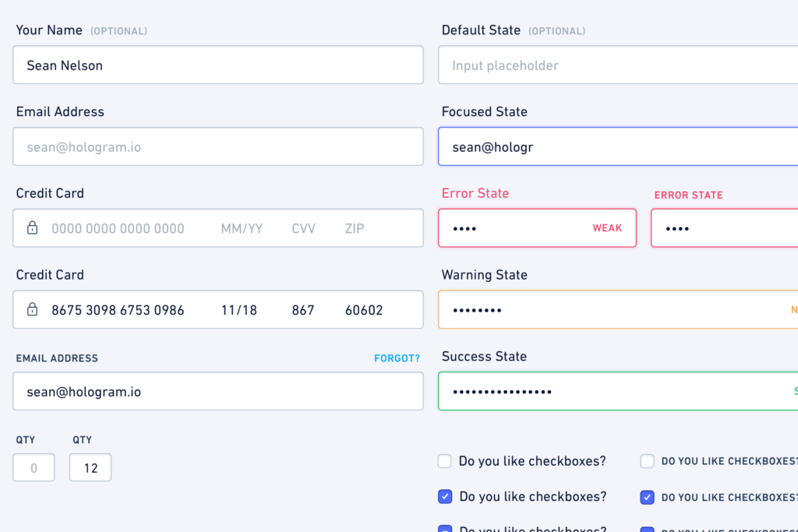The image size is (798, 532).
Task: Click the Focused State field showing sean@hologr
Action: 618,146
